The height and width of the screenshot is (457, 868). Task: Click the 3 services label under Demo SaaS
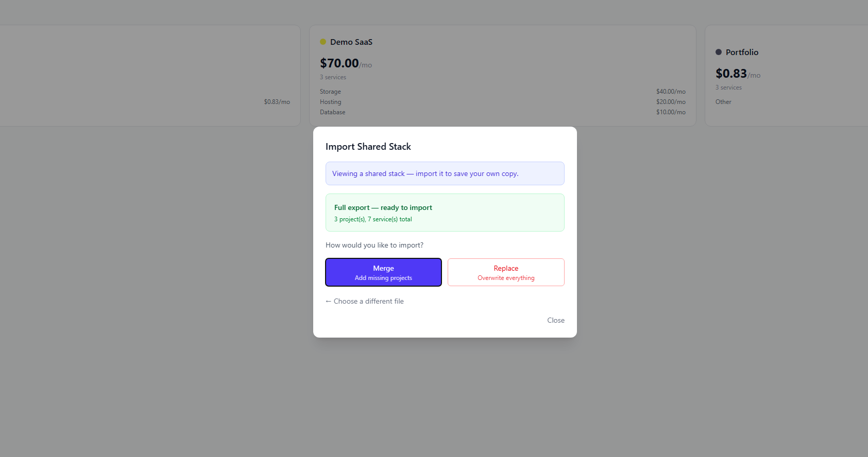pyautogui.click(x=333, y=77)
